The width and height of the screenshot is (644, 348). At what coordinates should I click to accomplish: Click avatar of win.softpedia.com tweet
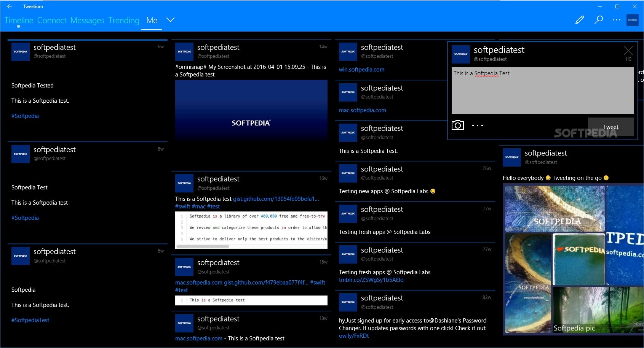point(348,52)
